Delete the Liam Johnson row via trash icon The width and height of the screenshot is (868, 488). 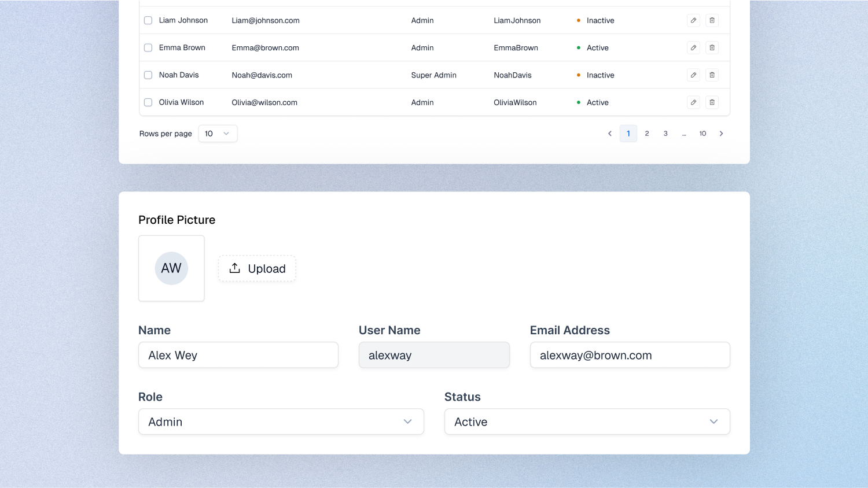[x=712, y=20]
